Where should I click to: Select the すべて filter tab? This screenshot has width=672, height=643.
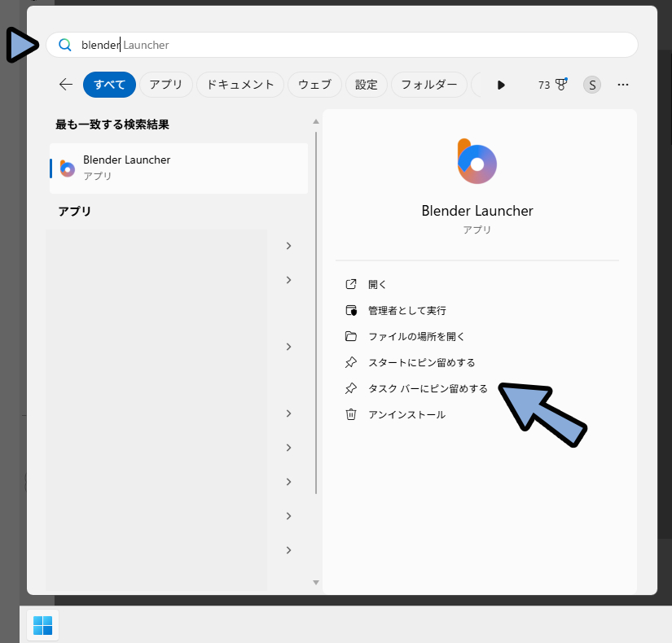click(x=109, y=85)
